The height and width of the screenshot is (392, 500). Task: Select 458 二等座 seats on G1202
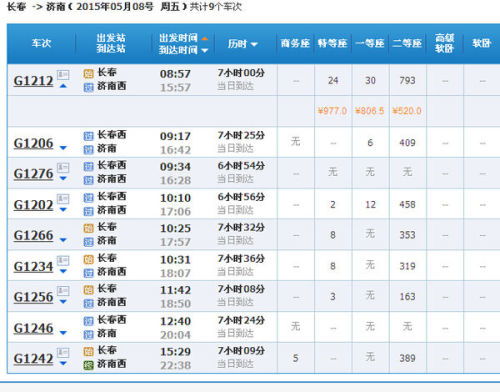407,205
